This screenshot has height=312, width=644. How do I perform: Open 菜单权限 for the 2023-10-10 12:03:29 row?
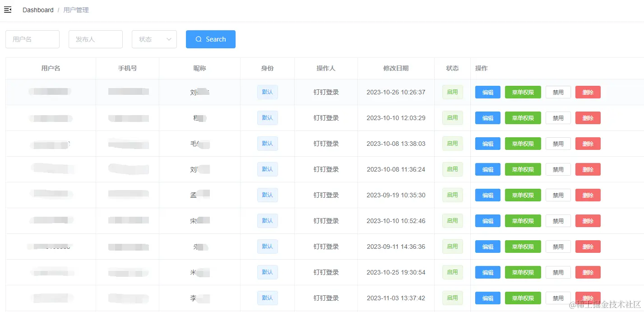click(523, 118)
